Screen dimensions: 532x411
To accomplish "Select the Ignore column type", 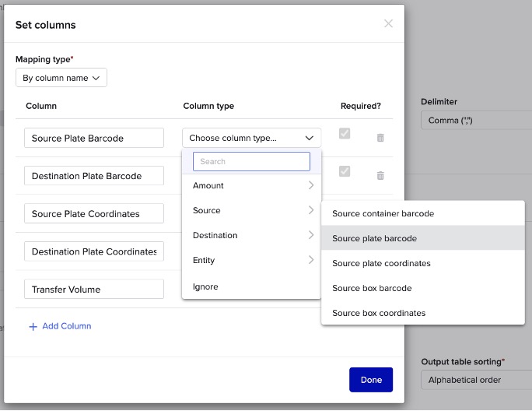I will coord(206,286).
